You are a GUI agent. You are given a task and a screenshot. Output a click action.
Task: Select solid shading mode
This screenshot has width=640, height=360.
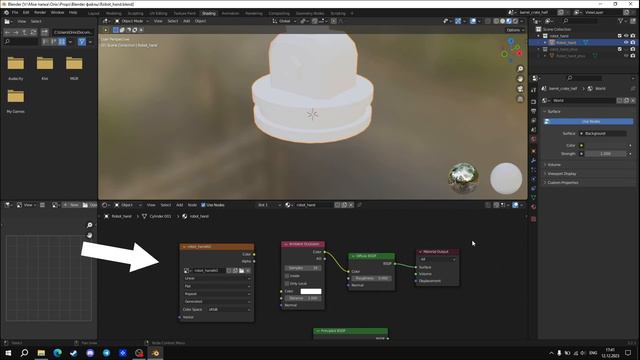tap(502, 21)
